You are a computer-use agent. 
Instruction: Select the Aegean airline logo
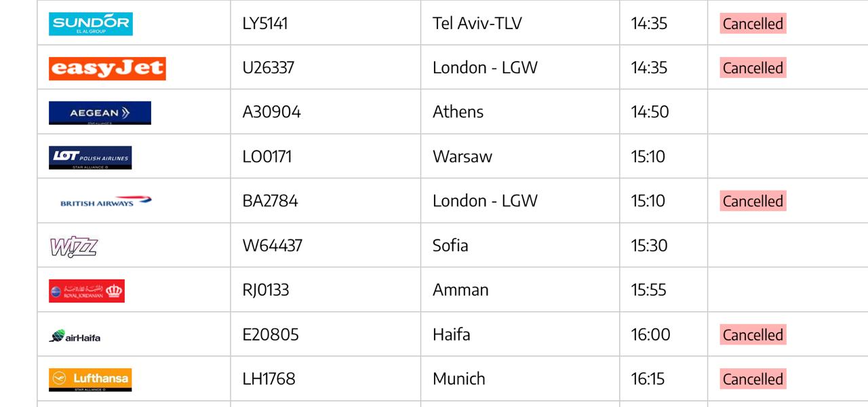click(100, 113)
